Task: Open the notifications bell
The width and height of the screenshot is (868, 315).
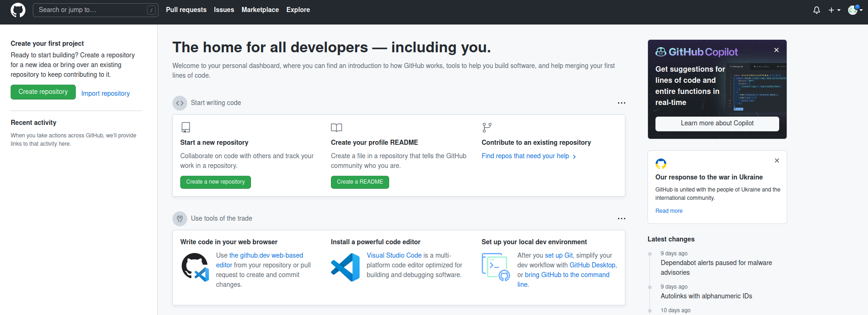Action: click(x=817, y=10)
